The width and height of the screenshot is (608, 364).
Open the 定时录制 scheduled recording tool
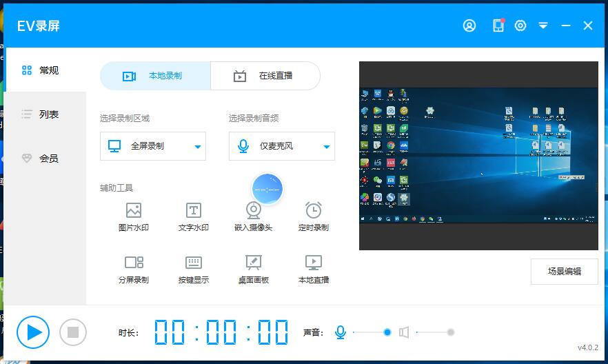(x=313, y=217)
